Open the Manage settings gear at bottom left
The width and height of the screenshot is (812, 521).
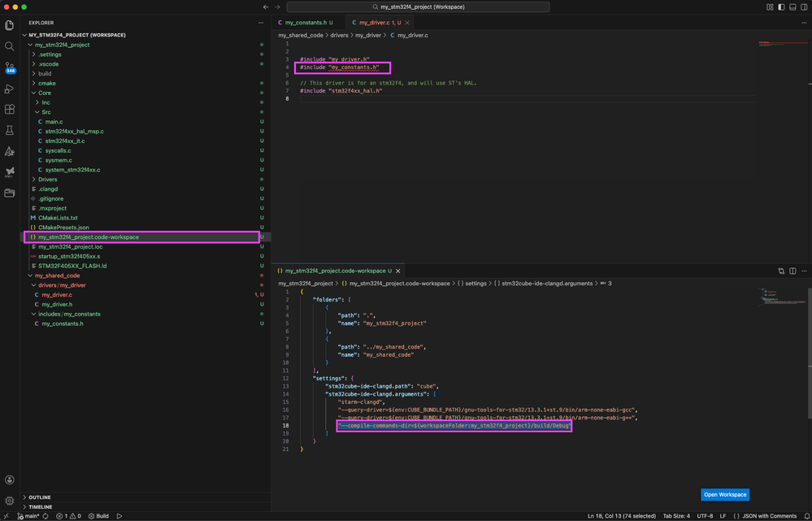(x=9, y=501)
